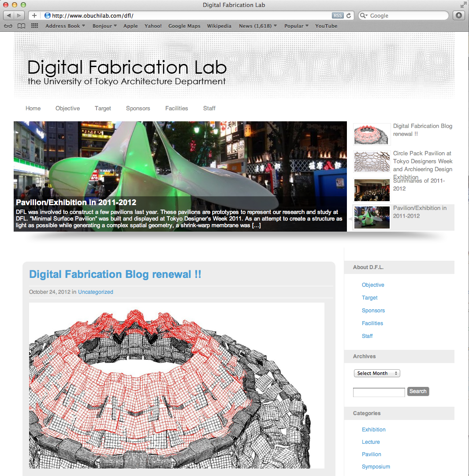
Task: Click the URL address field
Action: (191, 15)
